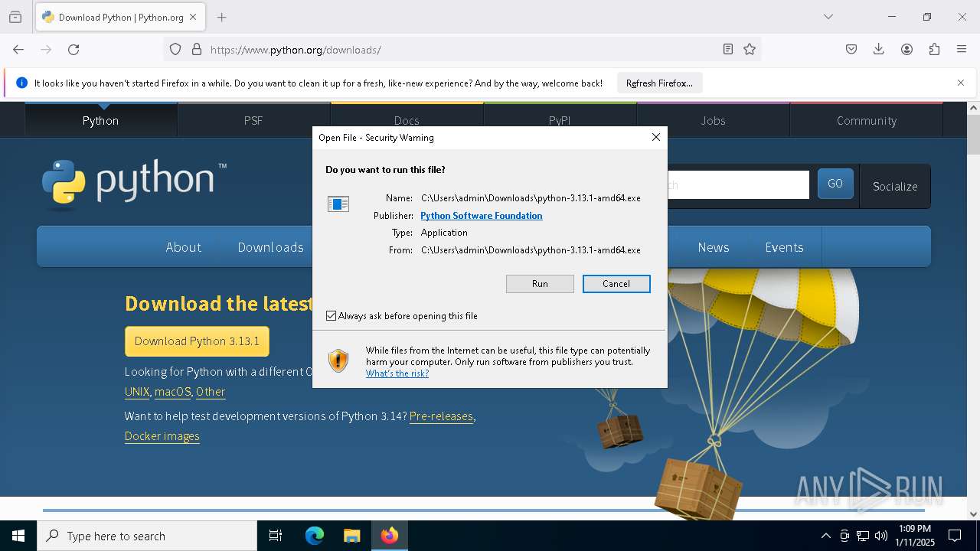
Task: Close the Download Python tab
Action: (x=193, y=17)
